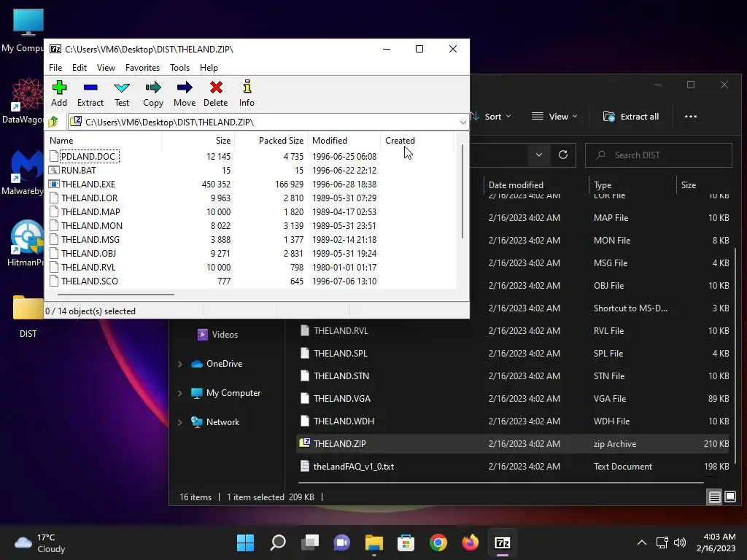
Task: Select THELAND.MAP in the archive list
Action: (x=90, y=211)
